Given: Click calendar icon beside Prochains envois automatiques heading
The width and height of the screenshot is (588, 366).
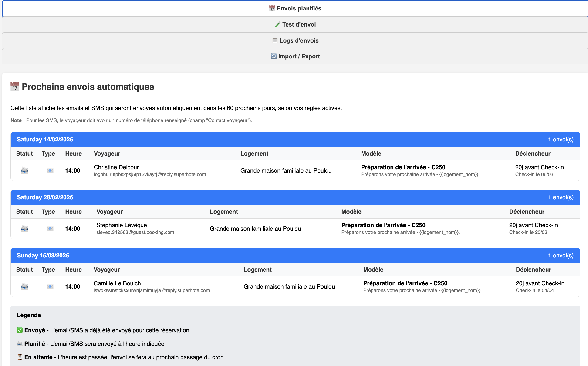Looking at the screenshot, I should pos(15,87).
